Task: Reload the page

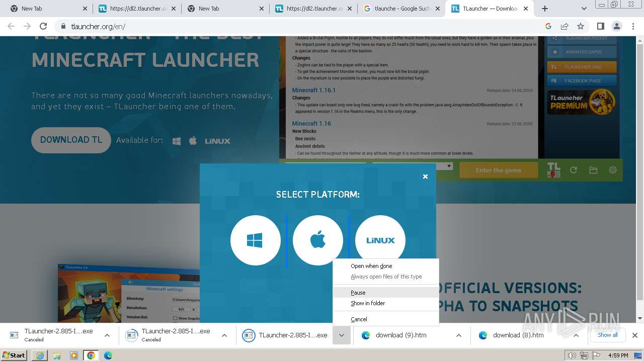Action: [x=43, y=27]
